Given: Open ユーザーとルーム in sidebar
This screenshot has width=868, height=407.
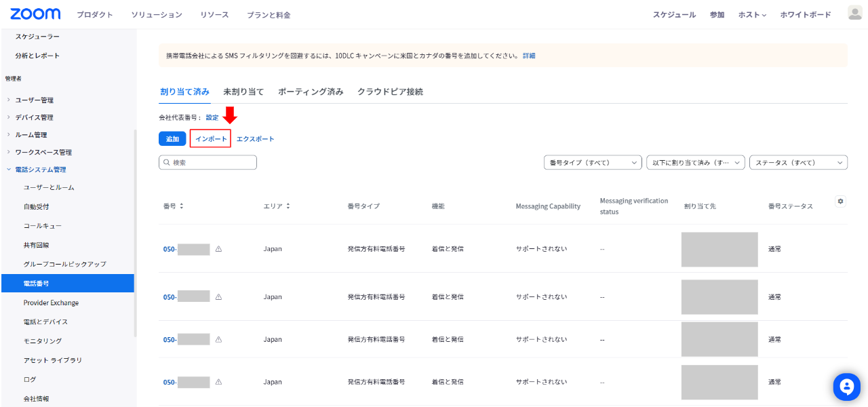Looking at the screenshot, I should pyautogui.click(x=49, y=187).
